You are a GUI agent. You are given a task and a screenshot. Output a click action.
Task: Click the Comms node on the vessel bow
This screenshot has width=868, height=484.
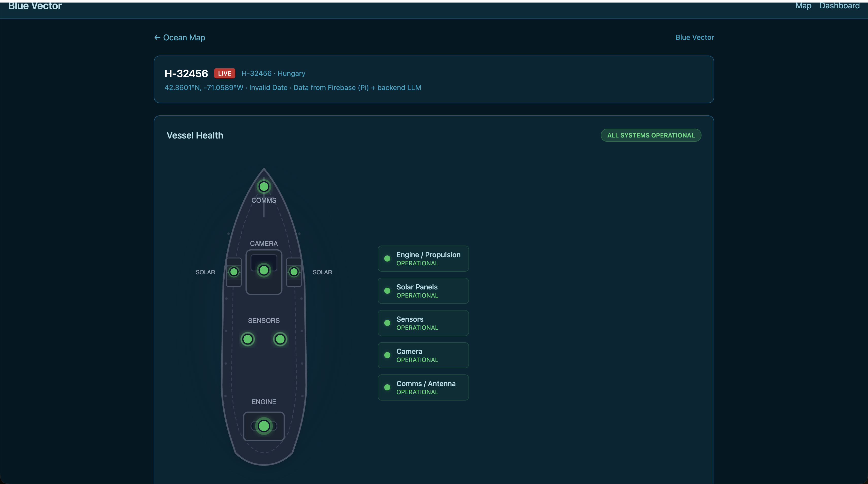tap(263, 186)
